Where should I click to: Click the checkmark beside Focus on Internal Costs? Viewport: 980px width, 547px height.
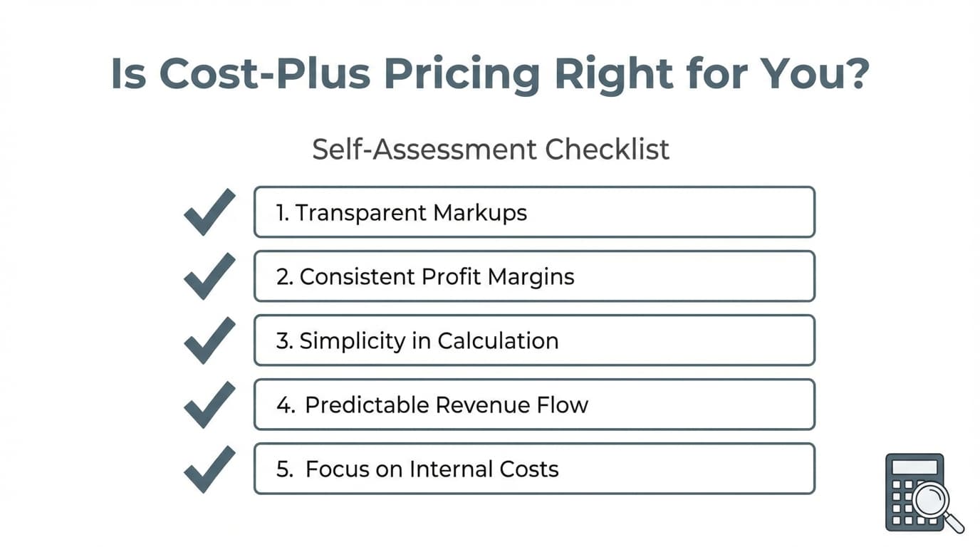(x=209, y=469)
